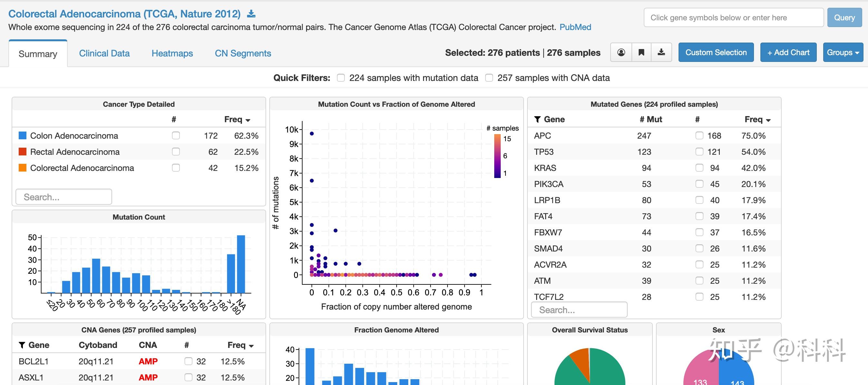Download study data icon next to title
This screenshot has height=385, width=868.
[251, 14]
